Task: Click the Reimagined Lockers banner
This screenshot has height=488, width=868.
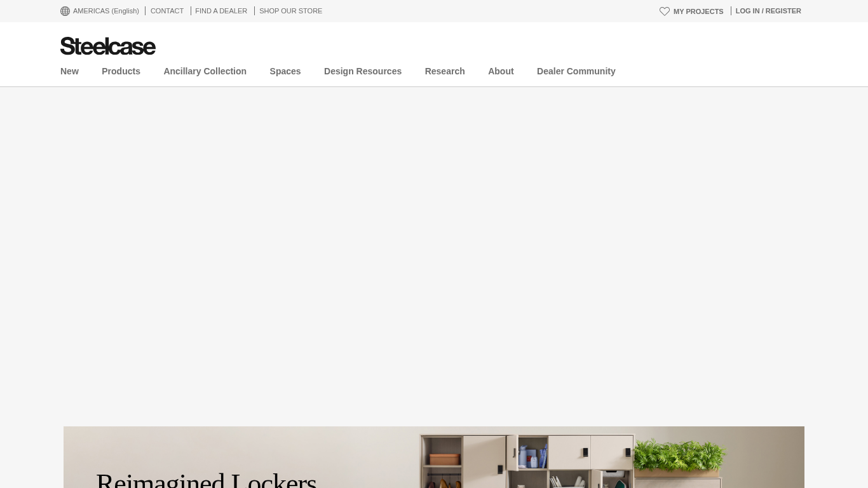Action: pyautogui.click(x=434, y=457)
